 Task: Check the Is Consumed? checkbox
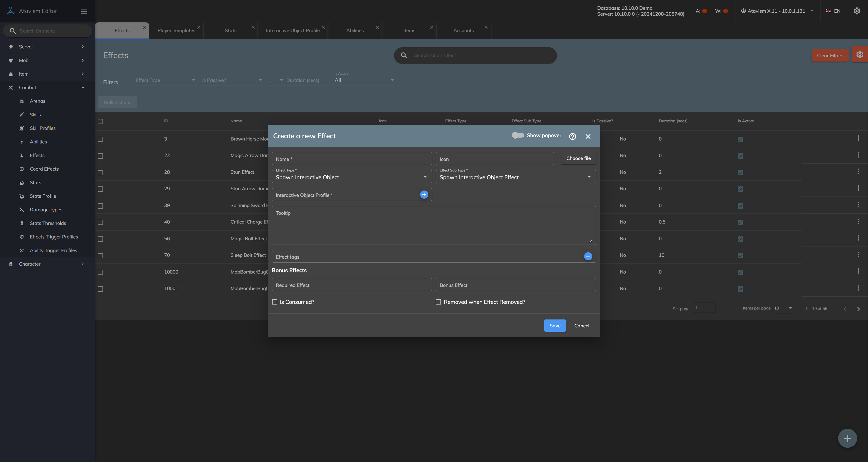click(x=275, y=302)
